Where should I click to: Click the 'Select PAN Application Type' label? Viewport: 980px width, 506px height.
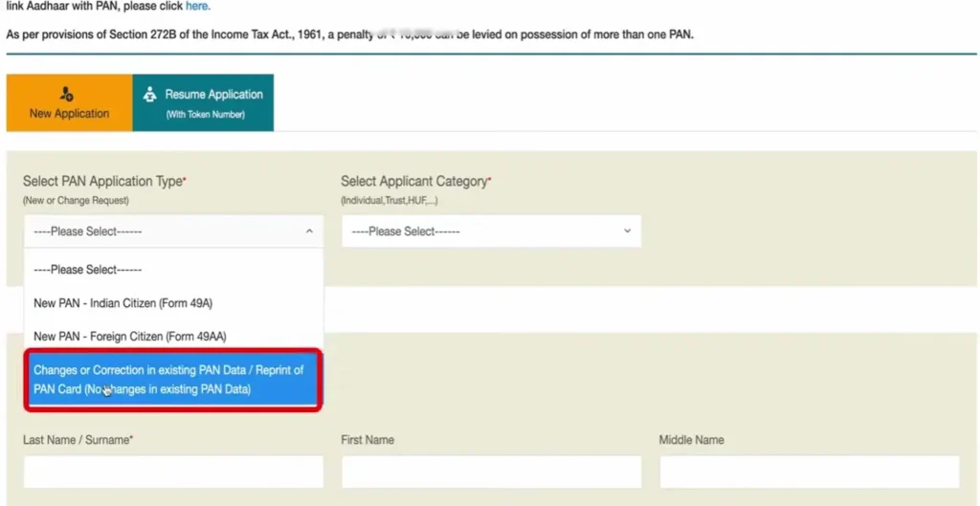pyautogui.click(x=103, y=182)
